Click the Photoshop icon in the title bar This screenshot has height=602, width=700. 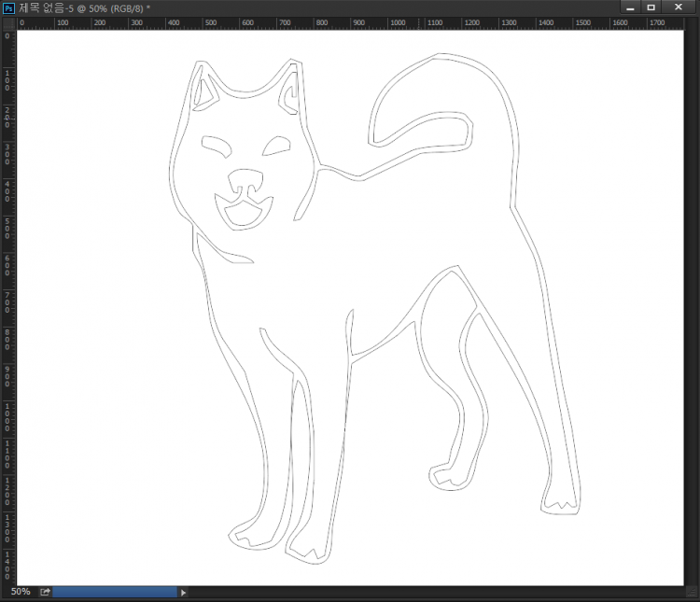pyautogui.click(x=8, y=7)
